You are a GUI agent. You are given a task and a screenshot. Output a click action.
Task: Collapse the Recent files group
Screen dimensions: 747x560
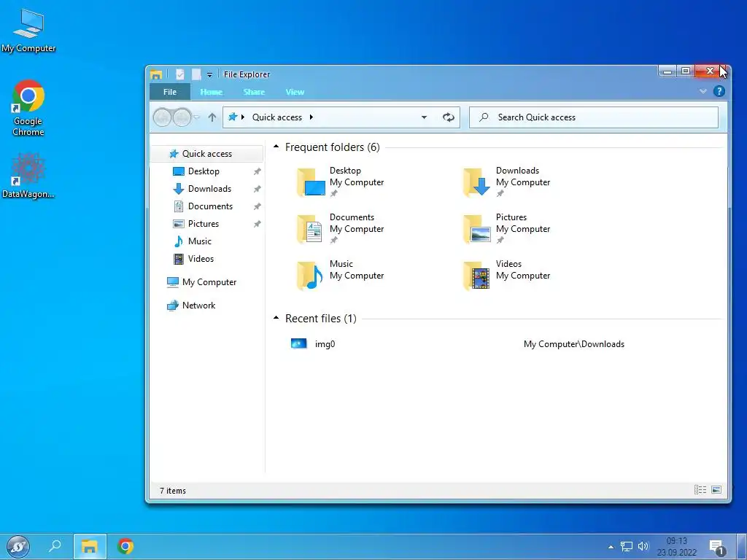[276, 318]
